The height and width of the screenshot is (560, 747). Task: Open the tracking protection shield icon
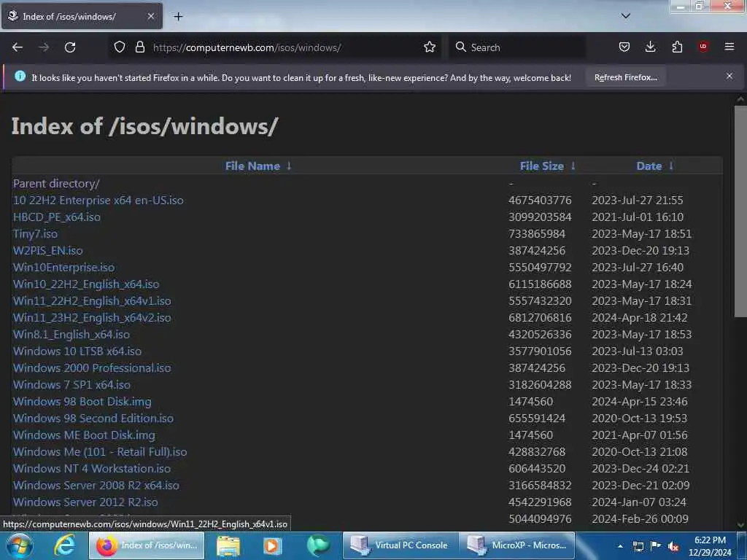coord(120,47)
